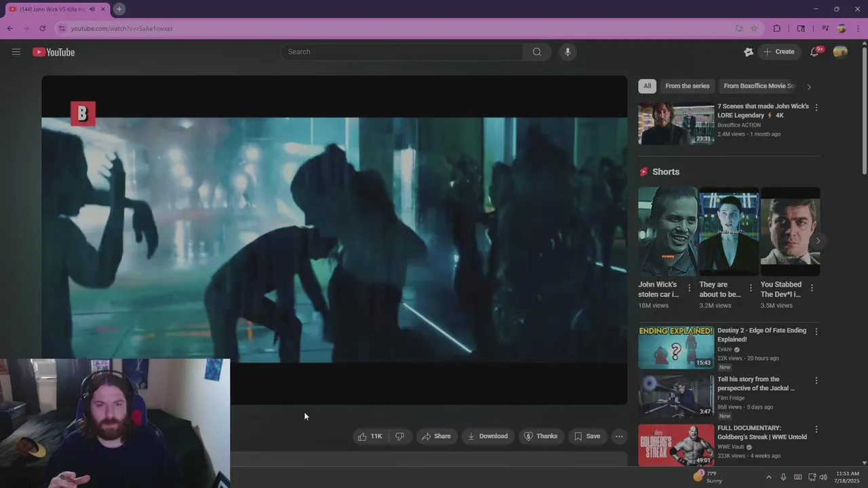The height and width of the screenshot is (488, 868).
Task: Reload the current page
Action: (x=42, y=28)
